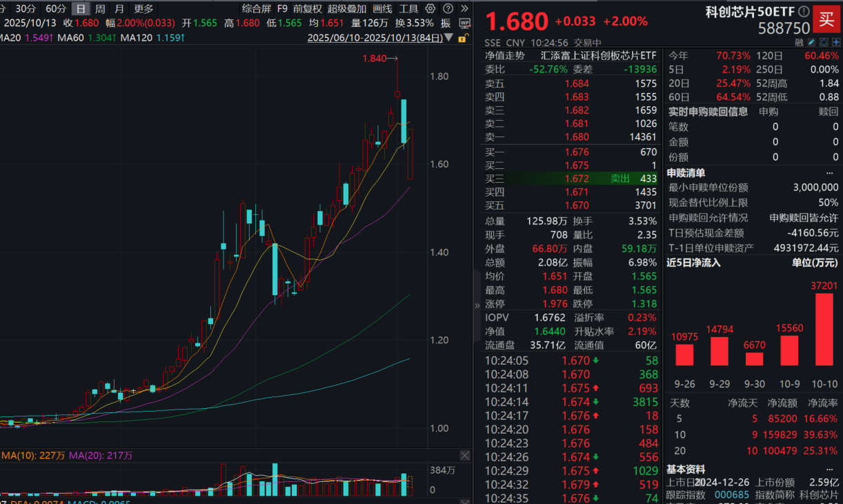Expand the date range dropdown triangle
This screenshot has height=504, width=843.
tap(449, 38)
